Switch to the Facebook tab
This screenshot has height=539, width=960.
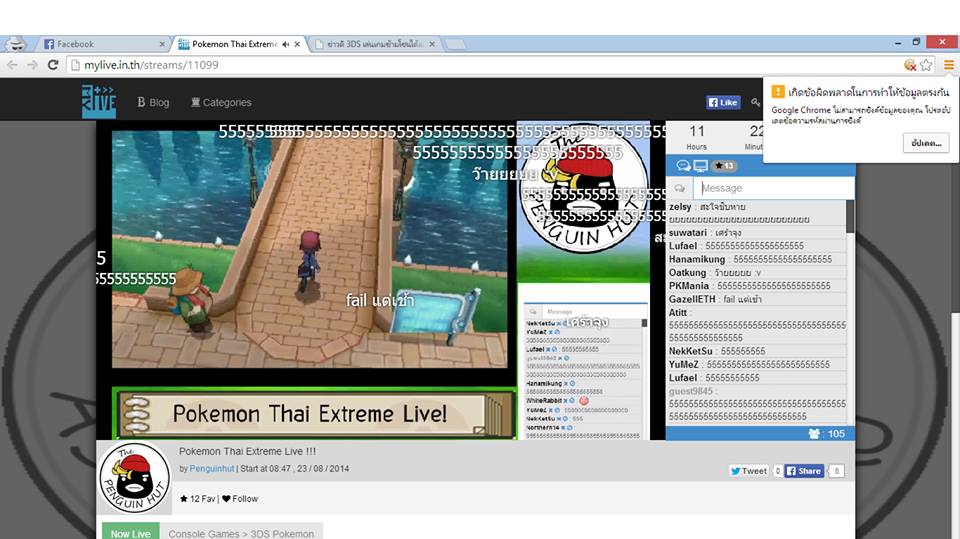[101, 44]
